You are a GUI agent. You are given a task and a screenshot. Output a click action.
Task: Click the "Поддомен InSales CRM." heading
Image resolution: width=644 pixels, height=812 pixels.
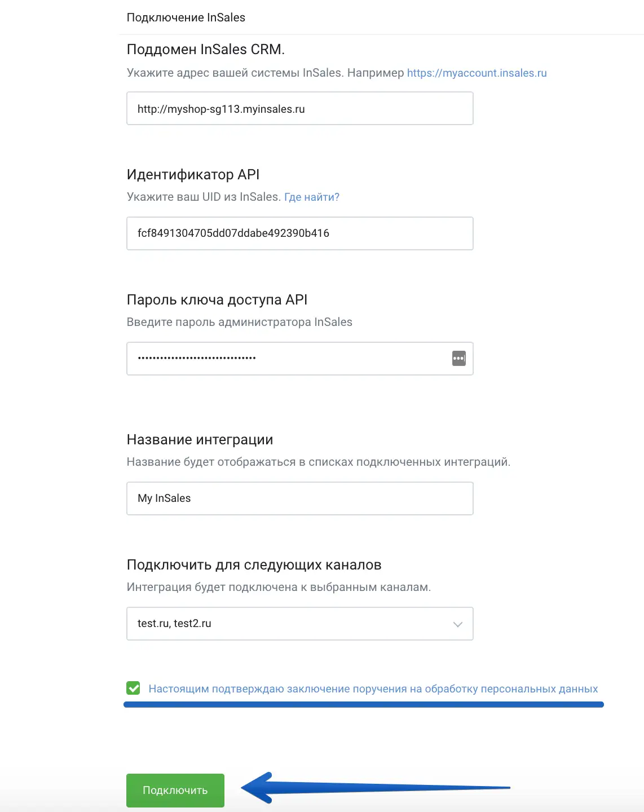tap(206, 50)
